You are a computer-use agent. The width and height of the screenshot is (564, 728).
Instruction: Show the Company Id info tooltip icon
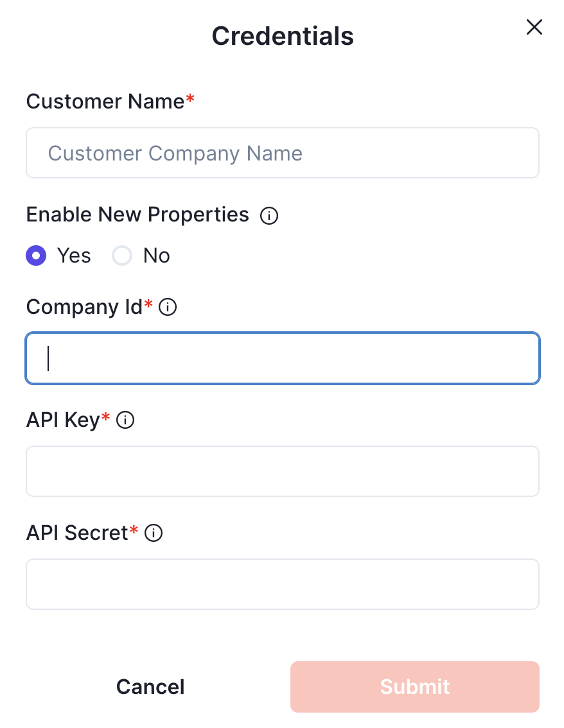tap(168, 308)
